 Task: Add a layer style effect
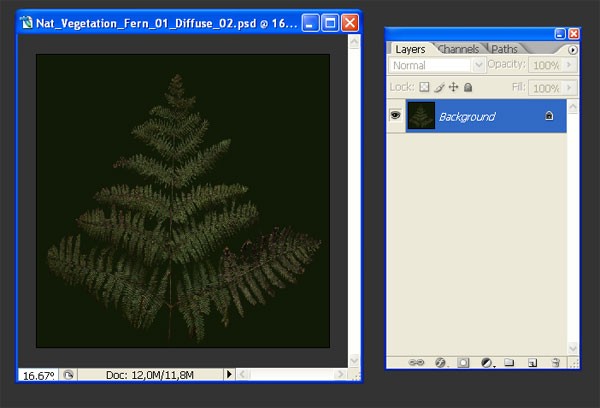(x=440, y=362)
